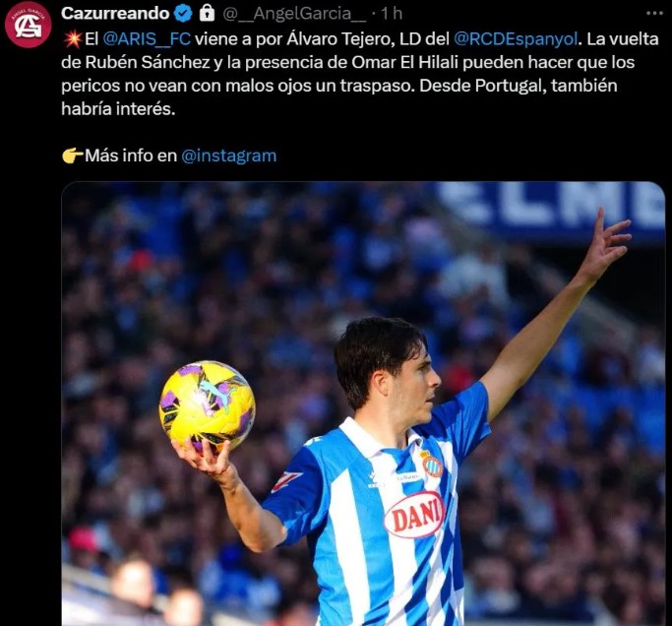The image size is (672, 626).
Task: Click the blue verified badge
Action: coord(184,14)
